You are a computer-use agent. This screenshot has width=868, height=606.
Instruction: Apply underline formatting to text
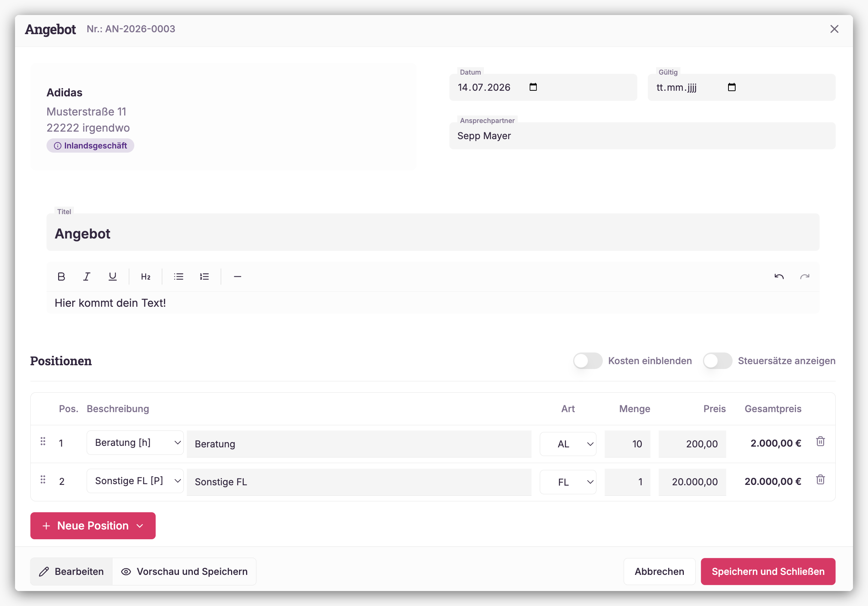(112, 277)
